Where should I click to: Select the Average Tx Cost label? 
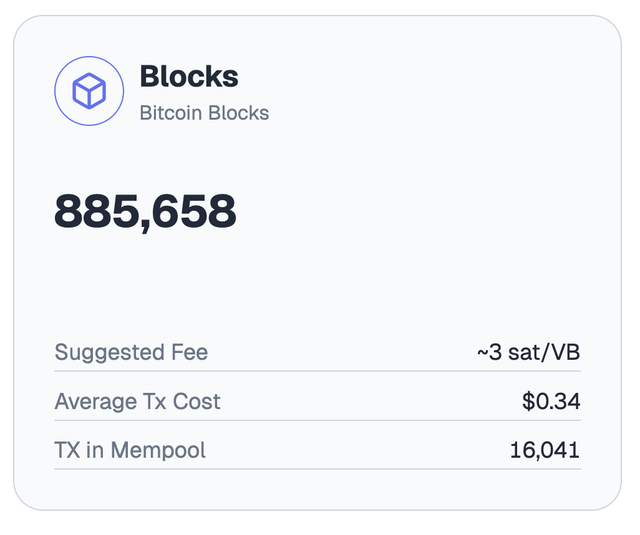(x=138, y=402)
